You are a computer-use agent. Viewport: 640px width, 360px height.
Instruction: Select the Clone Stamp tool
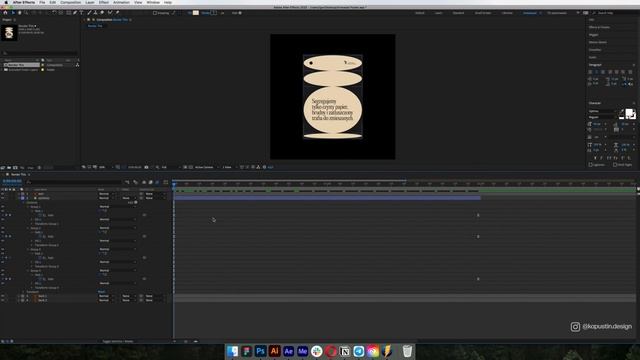tap(95, 13)
